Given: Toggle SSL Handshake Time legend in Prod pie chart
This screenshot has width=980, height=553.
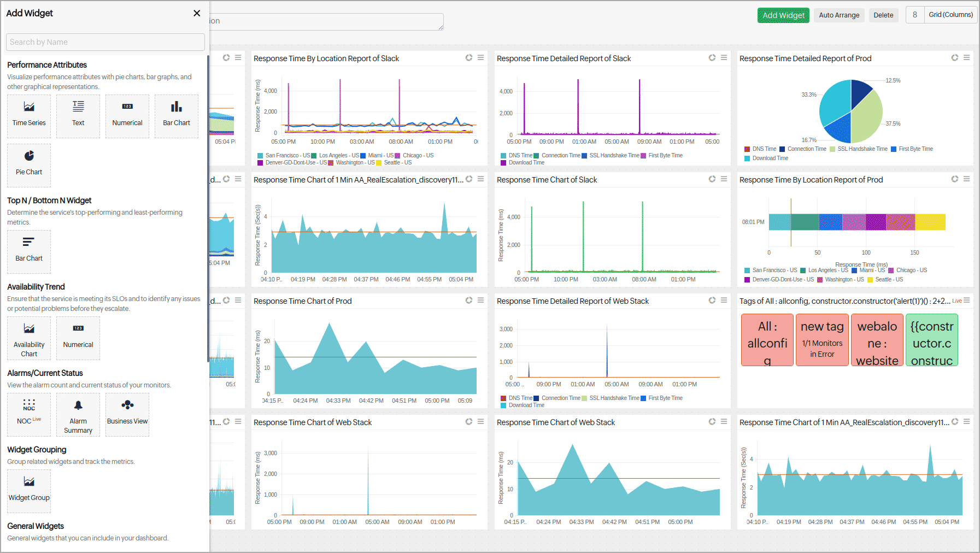Looking at the screenshot, I should click(859, 149).
